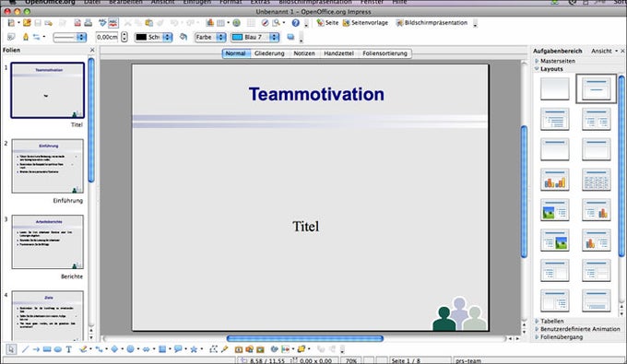Select the Einführung slide thumbnail

pos(48,166)
